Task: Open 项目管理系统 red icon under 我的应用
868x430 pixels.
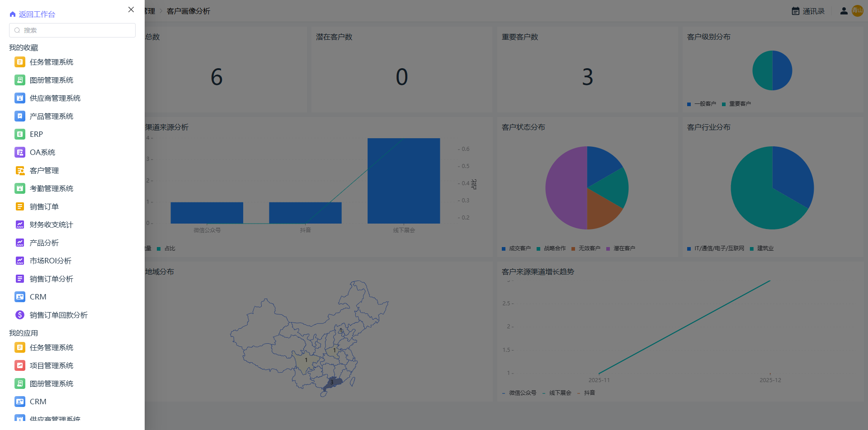Action: (x=20, y=365)
